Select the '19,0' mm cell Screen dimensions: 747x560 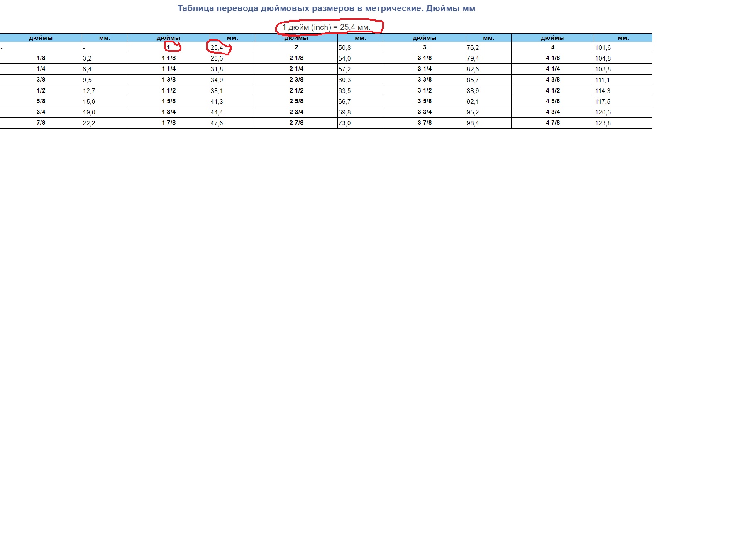click(x=105, y=112)
